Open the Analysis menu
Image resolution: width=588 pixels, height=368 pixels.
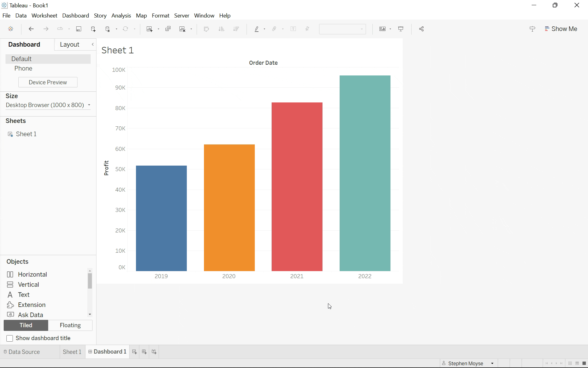click(x=121, y=16)
